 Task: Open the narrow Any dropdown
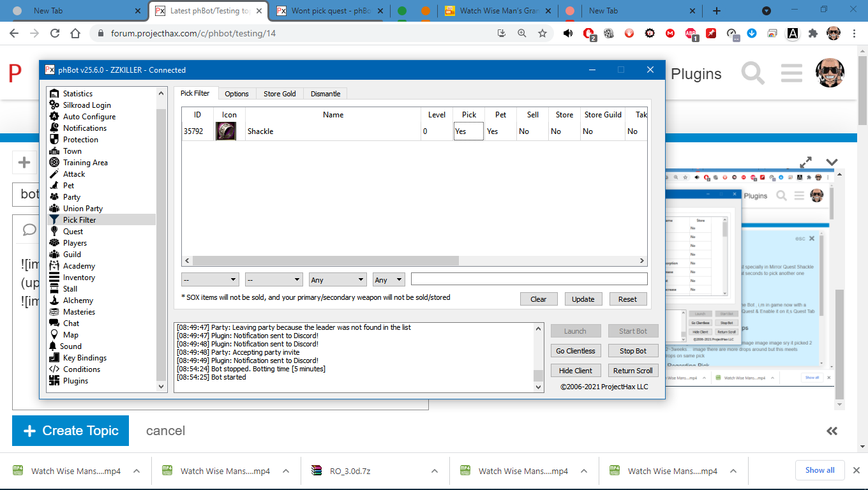pyautogui.click(x=389, y=279)
